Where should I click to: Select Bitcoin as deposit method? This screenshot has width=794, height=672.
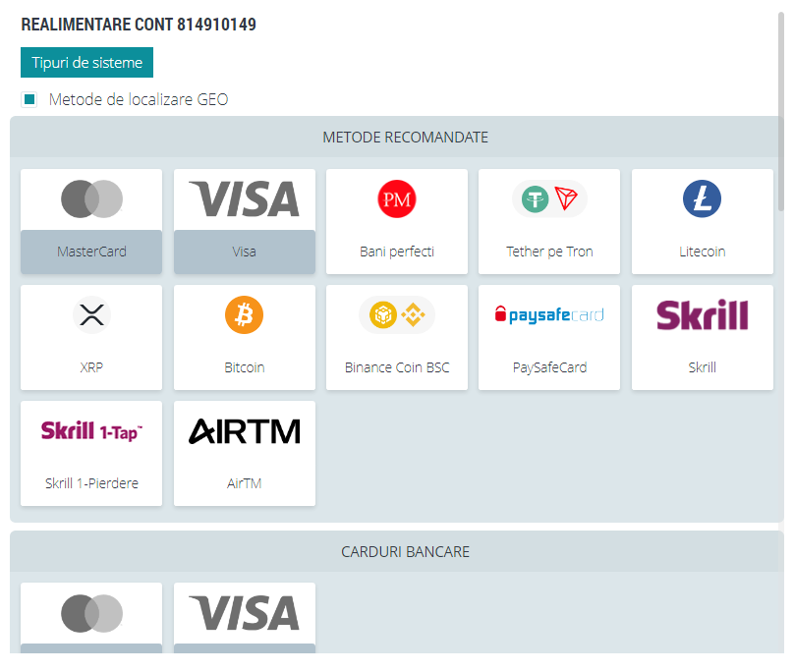click(244, 337)
